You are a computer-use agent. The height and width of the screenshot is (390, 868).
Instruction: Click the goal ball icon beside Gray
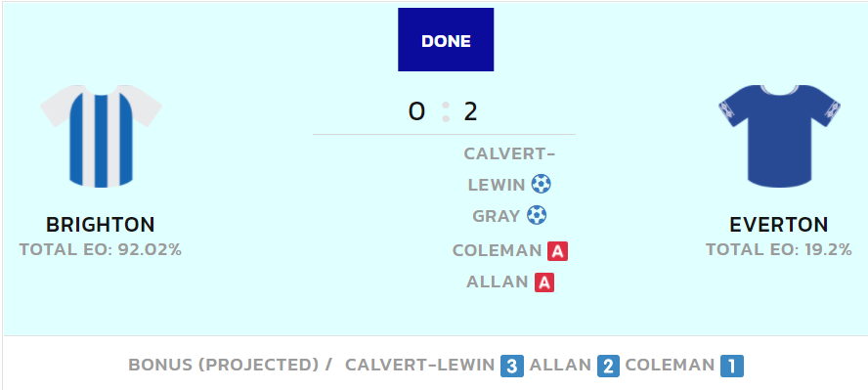click(x=537, y=215)
